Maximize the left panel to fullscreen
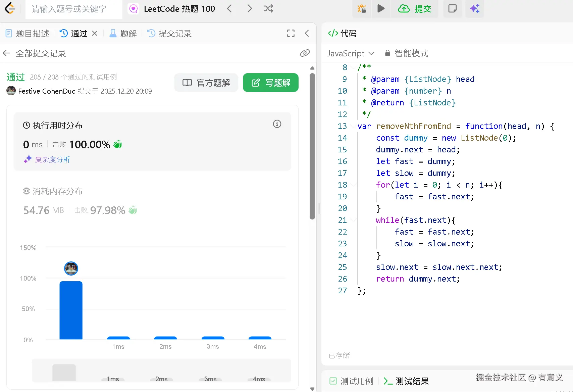Viewport: 573px width, 392px height. click(291, 33)
